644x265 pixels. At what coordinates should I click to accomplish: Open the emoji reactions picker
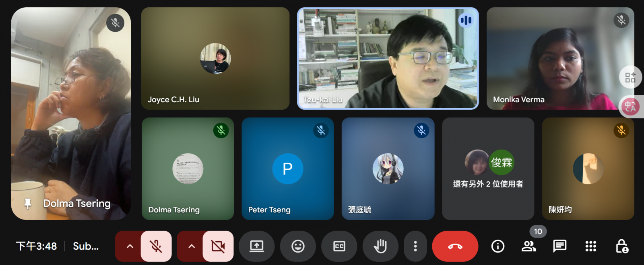(298, 246)
